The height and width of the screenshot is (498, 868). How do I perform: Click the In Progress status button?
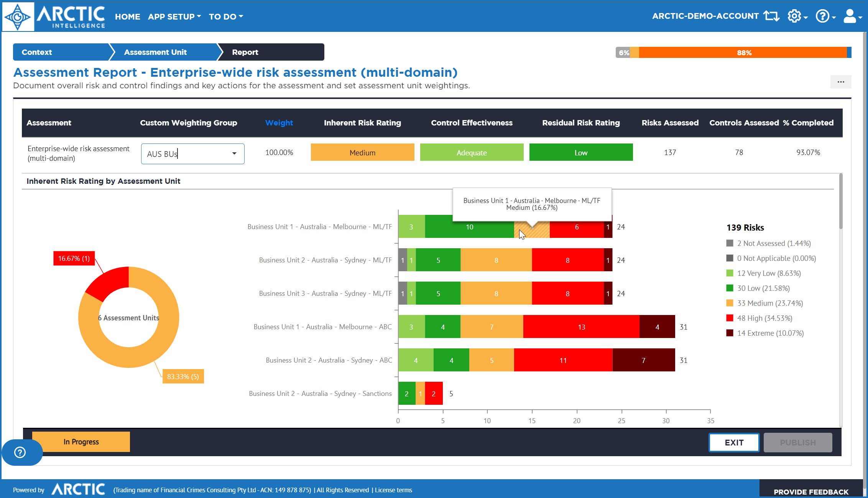coord(81,442)
